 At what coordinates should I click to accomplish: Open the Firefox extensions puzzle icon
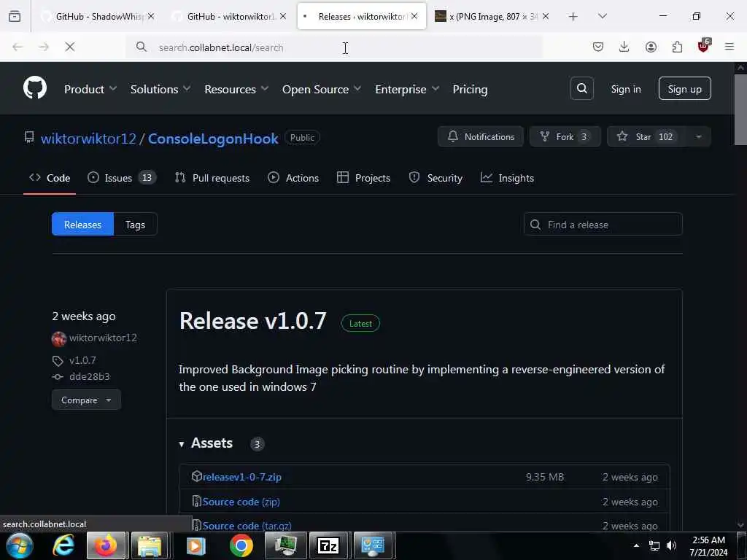677,47
